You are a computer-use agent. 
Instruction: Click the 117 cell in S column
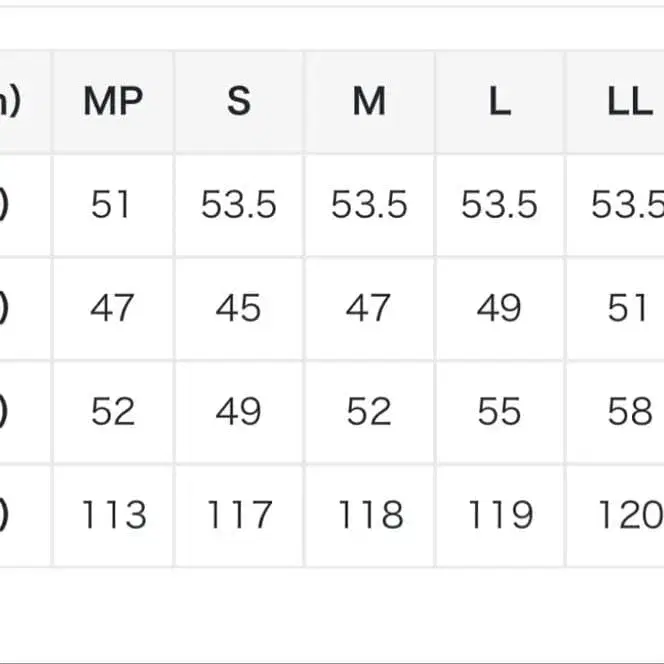click(x=239, y=515)
